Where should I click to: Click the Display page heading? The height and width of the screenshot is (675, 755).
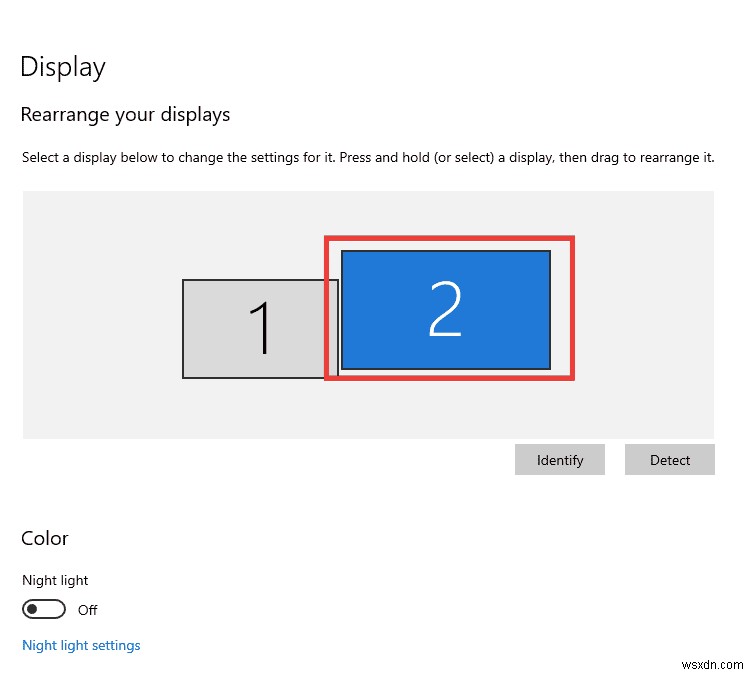point(63,67)
